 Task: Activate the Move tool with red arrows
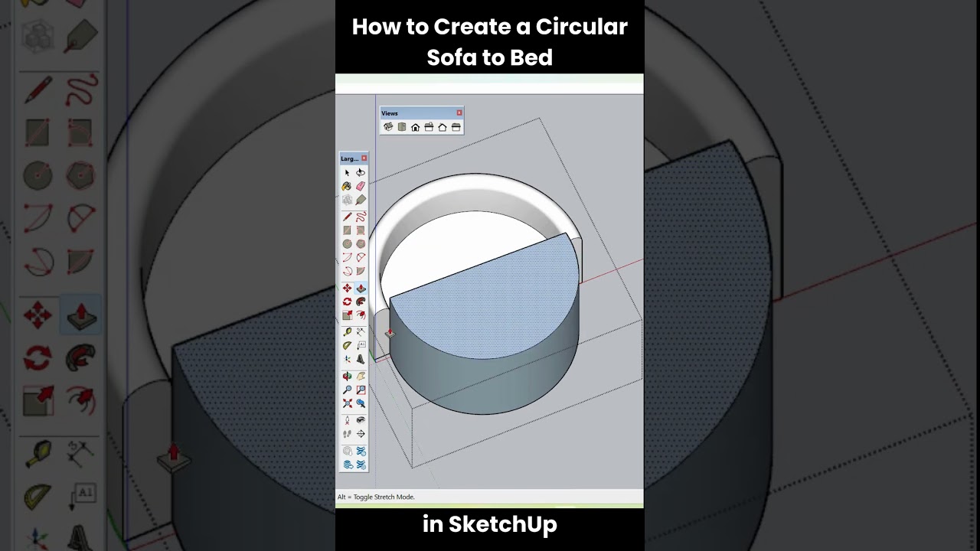pos(347,289)
